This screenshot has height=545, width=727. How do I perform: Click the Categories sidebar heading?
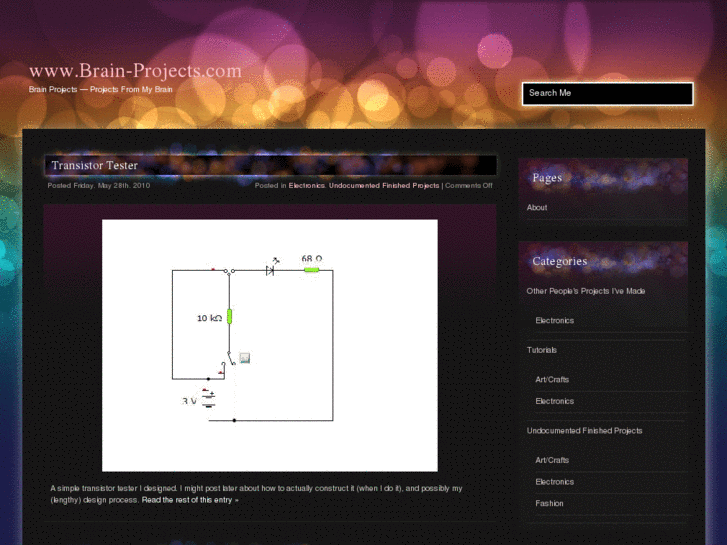[560, 262]
